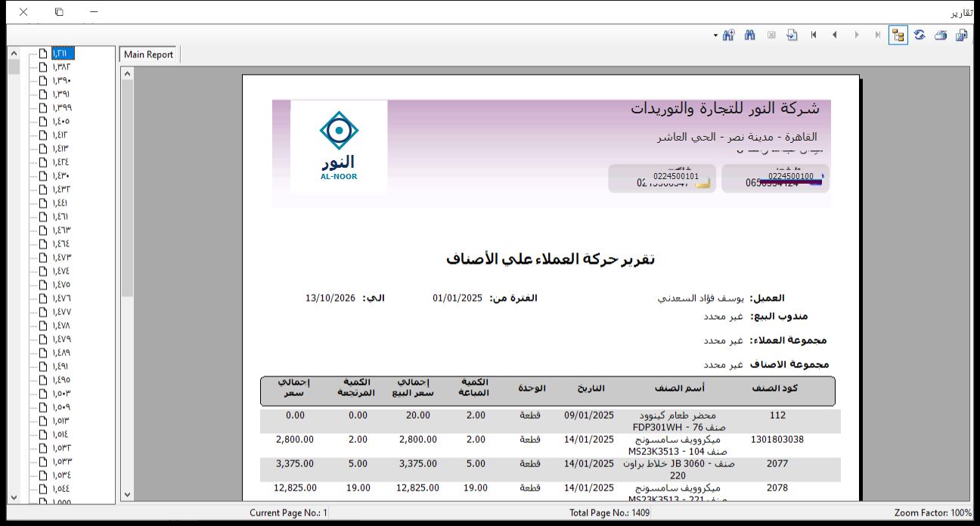Select tree item ١,٤٦٤
980x526 pixels.
click(61, 244)
